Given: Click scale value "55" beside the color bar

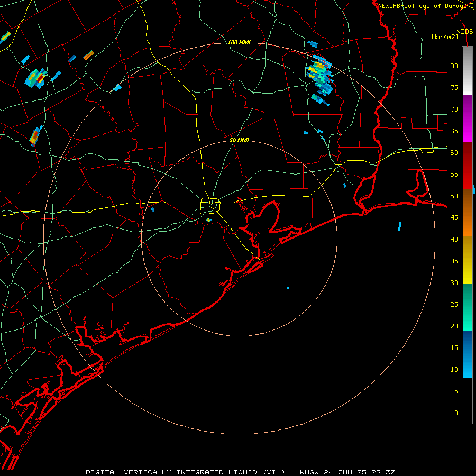Looking at the screenshot, I should (454, 174).
